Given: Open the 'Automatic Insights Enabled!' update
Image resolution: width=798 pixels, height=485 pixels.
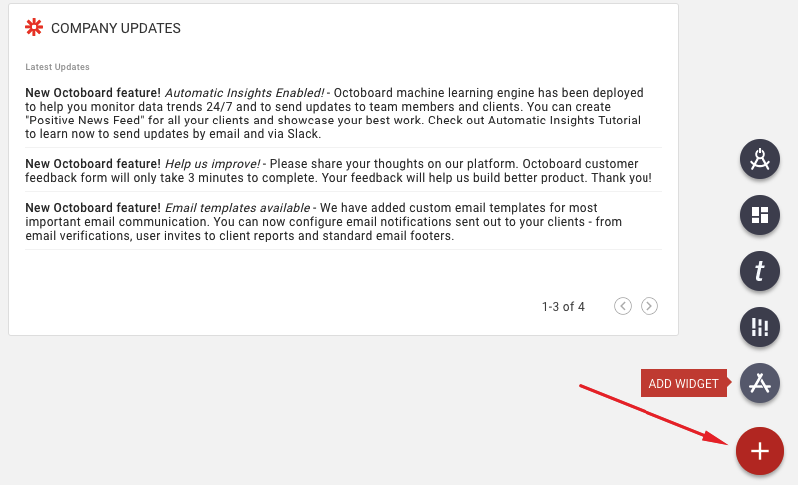Looking at the screenshot, I should click(245, 93).
